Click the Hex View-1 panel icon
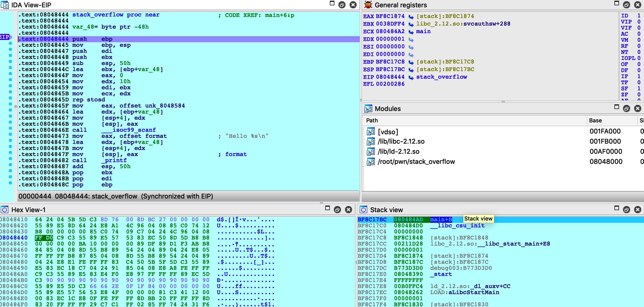644x307 pixels. point(5,210)
